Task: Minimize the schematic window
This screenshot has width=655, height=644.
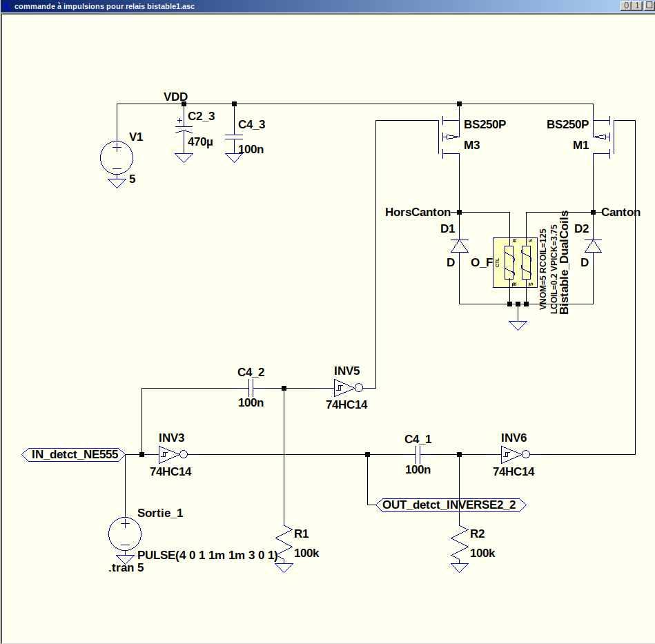Action: pyautogui.click(x=625, y=6)
